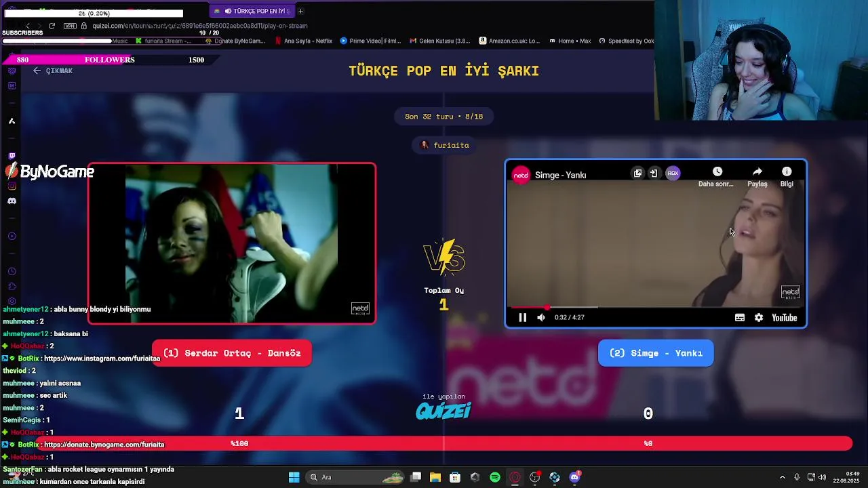Expand the system tray hidden icons chevron
Image resolution: width=868 pixels, height=488 pixels.
[x=782, y=477]
